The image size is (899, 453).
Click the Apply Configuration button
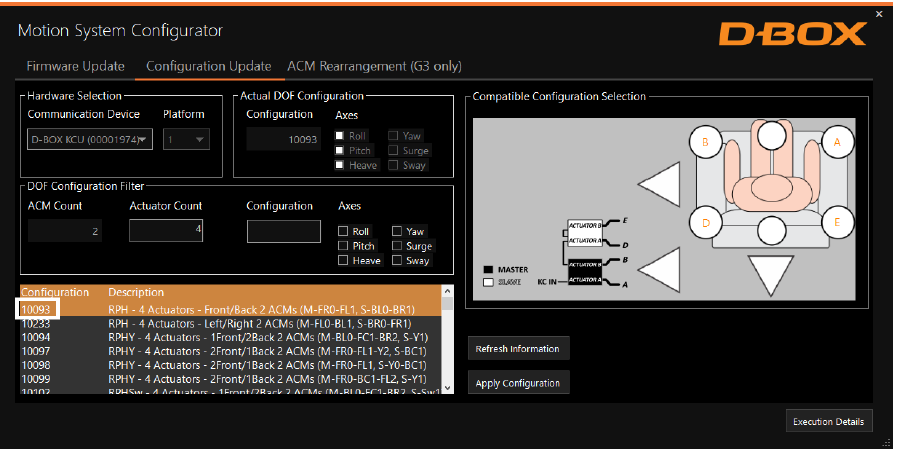(518, 383)
